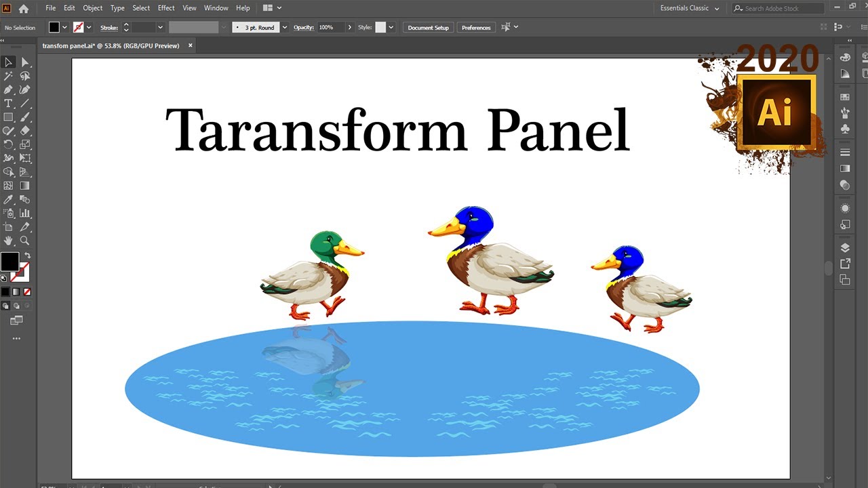Go to the Home screen icon
The width and height of the screenshot is (868, 488).
click(x=24, y=8)
